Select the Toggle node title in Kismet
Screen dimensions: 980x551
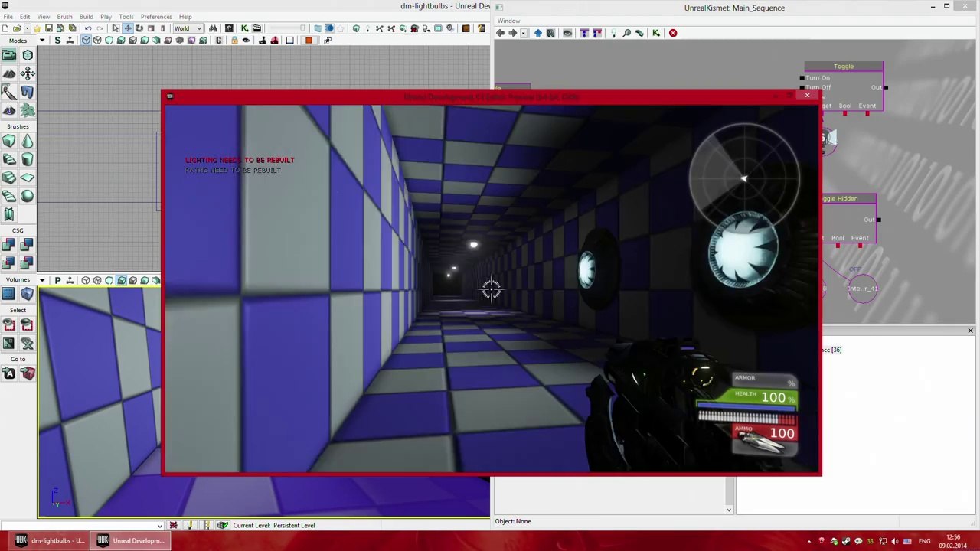[x=844, y=67]
